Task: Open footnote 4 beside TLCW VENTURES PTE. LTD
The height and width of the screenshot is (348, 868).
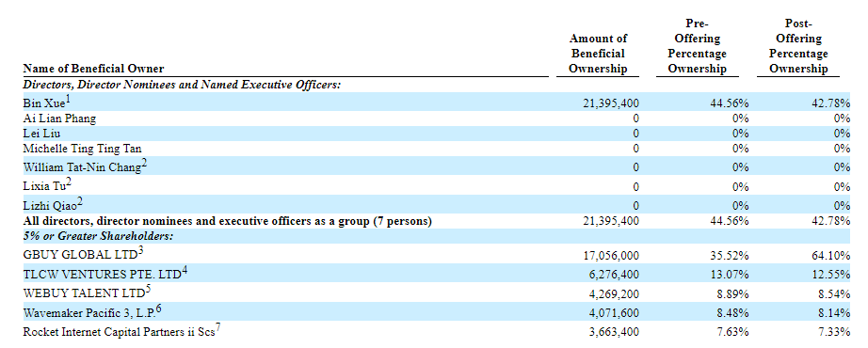Action: click(185, 270)
